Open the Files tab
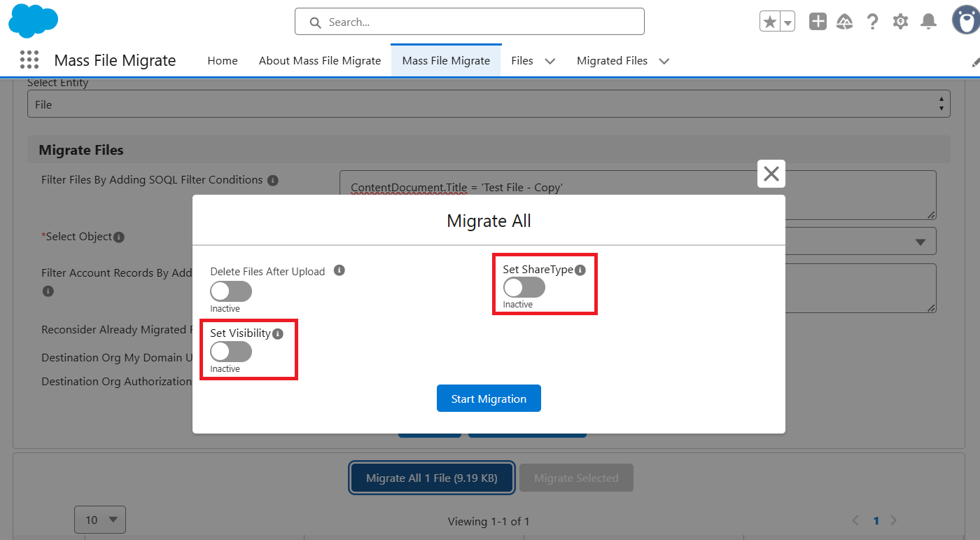980x540 pixels. pyautogui.click(x=522, y=61)
